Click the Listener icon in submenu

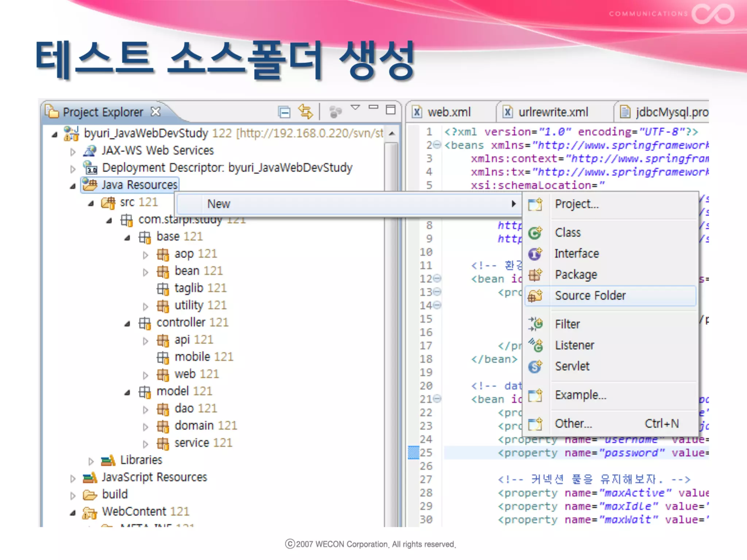[x=535, y=345]
